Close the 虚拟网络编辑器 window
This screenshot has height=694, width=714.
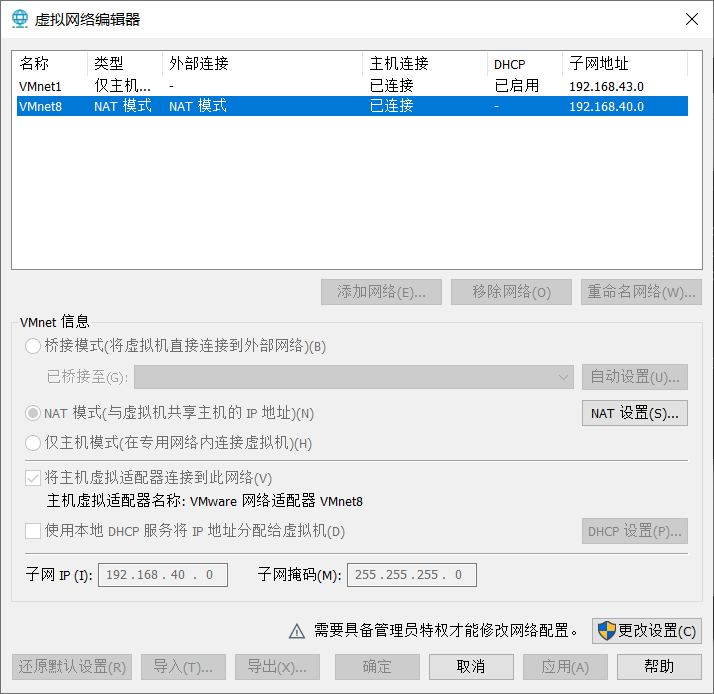pos(692,19)
